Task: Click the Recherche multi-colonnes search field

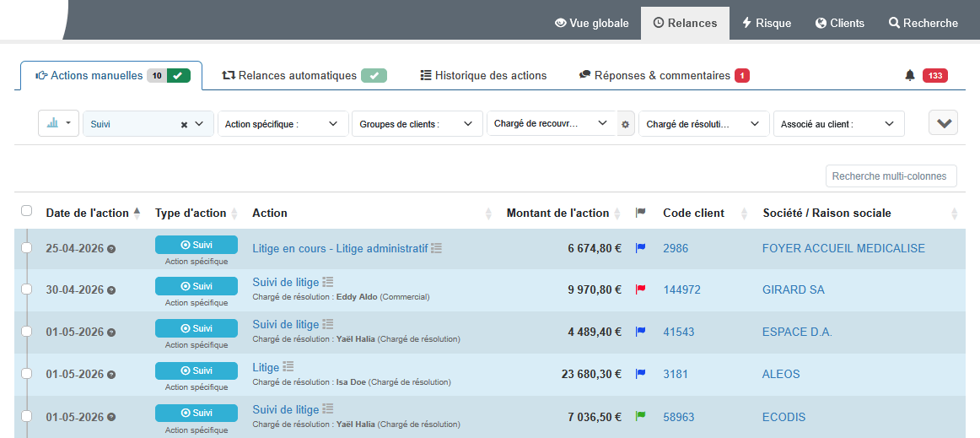Action: (x=891, y=176)
